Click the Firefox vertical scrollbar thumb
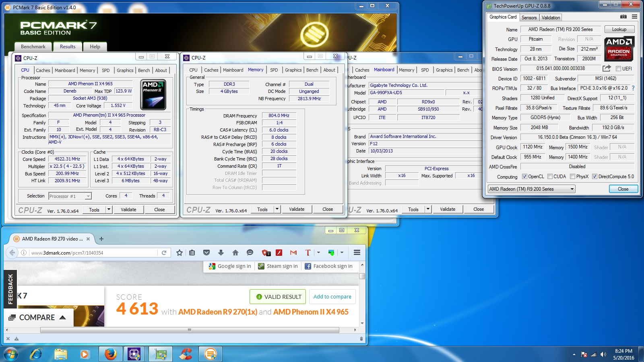Screen dimensions: 644x362 point(362,276)
